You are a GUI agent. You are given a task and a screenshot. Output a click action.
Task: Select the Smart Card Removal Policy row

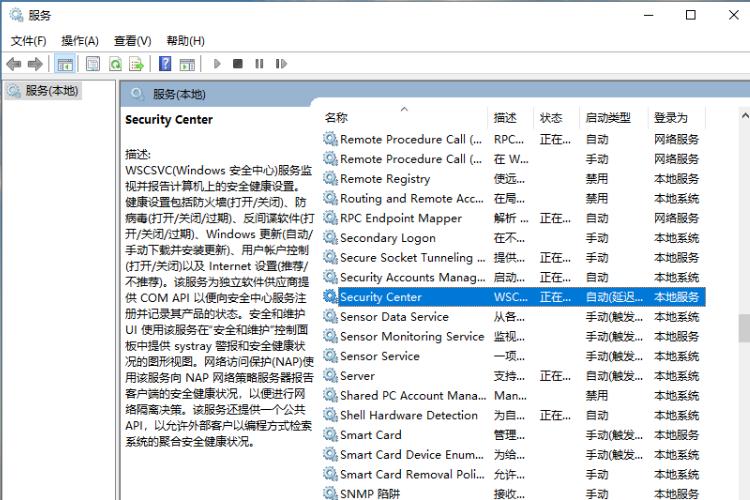(x=514, y=474)
